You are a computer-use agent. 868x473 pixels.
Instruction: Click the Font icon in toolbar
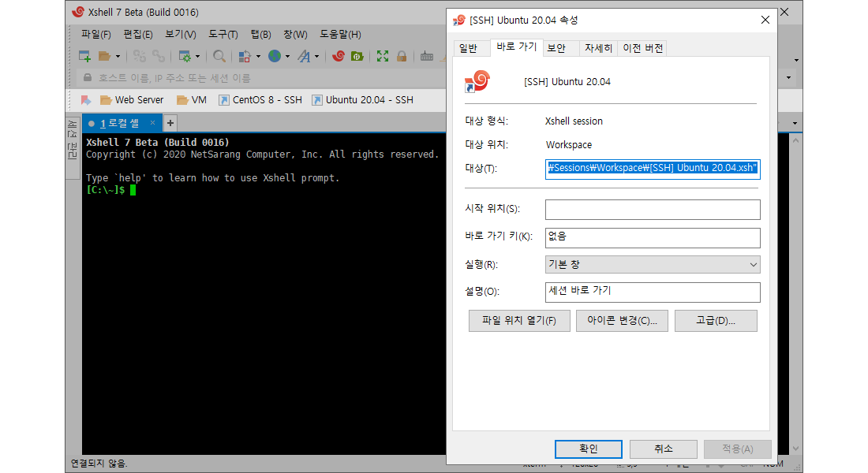click(x=304, y=56)
